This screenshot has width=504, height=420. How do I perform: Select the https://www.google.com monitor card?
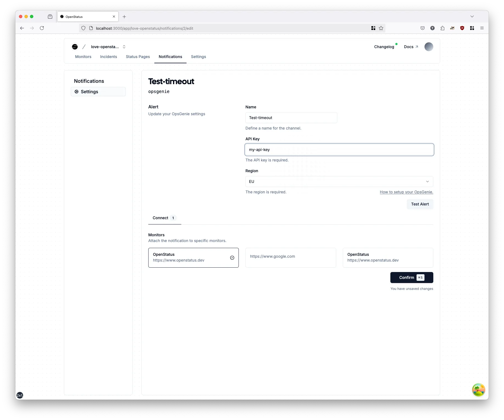[291, 258]
